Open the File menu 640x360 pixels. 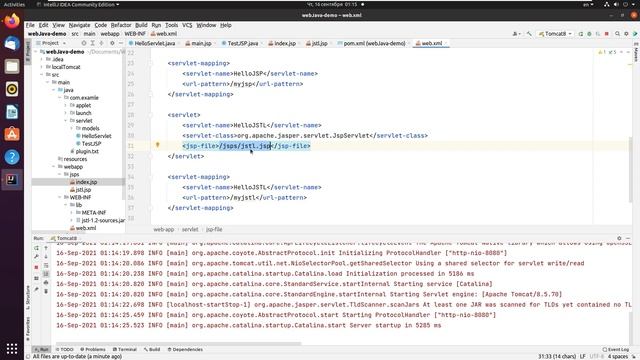click(30, 25)
